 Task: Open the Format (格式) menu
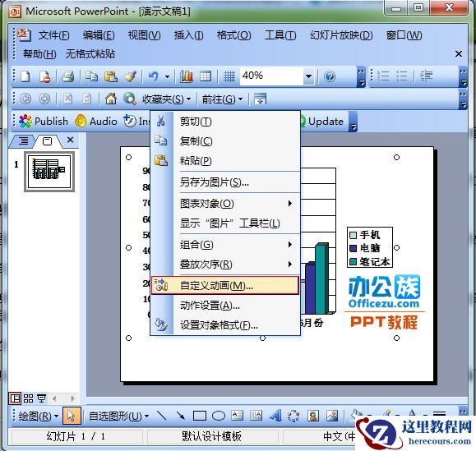[x=233, y=35]
